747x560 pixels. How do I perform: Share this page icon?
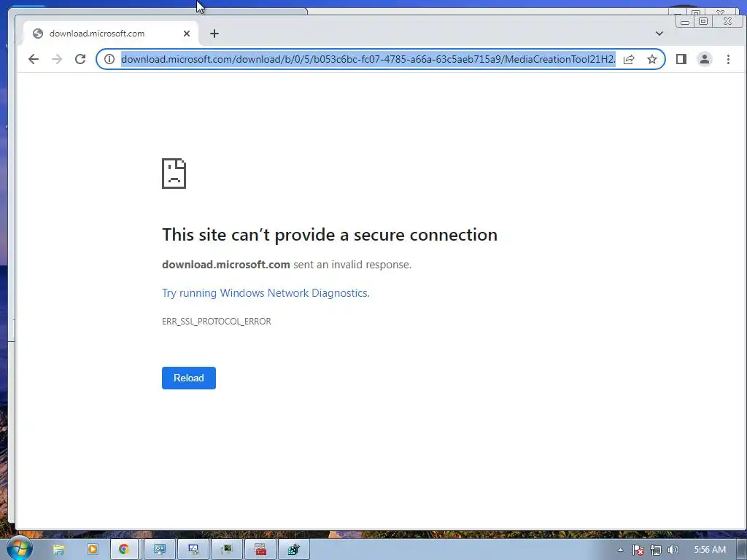[x=629, y=59]
